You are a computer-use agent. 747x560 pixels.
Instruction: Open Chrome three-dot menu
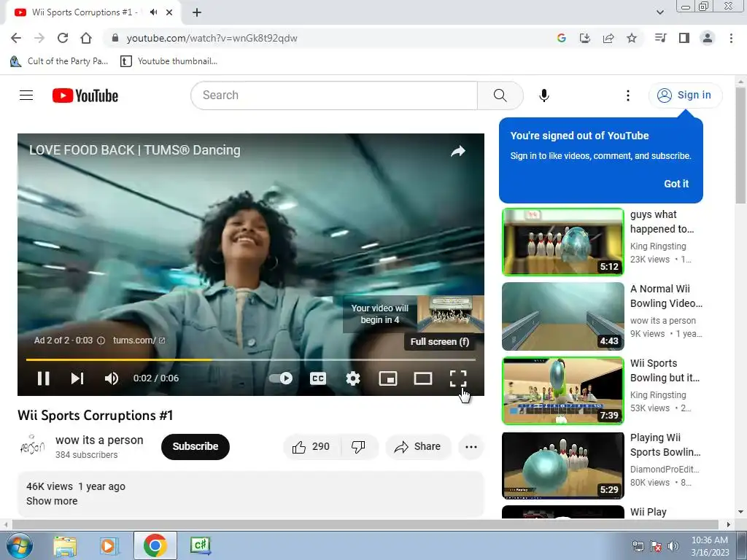pos(731,38)
